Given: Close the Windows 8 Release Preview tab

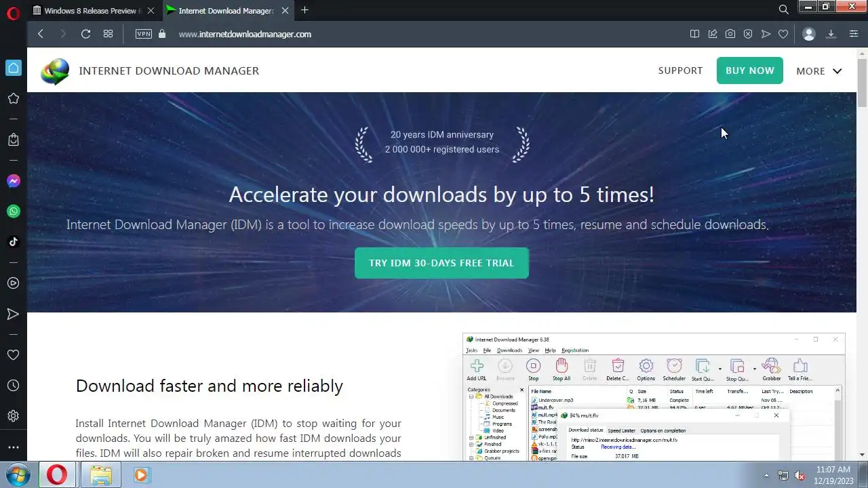Looking at the screenshot, I should point(151,11).
